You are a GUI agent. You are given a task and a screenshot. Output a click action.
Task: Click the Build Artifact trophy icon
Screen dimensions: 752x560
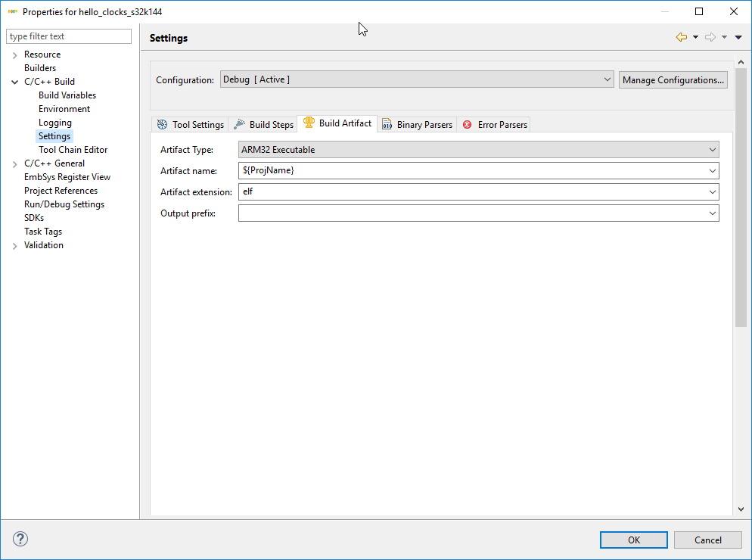(309, 123)
